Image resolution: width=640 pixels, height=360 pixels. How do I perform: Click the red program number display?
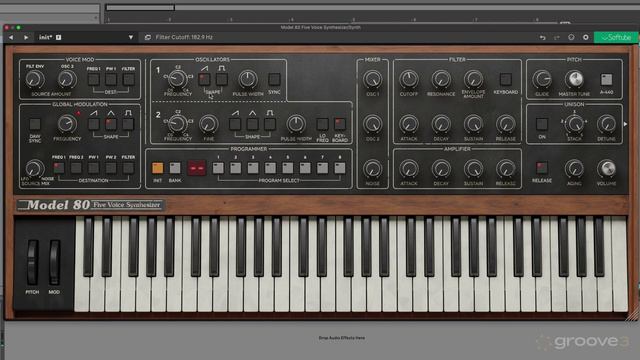(197, 168)
